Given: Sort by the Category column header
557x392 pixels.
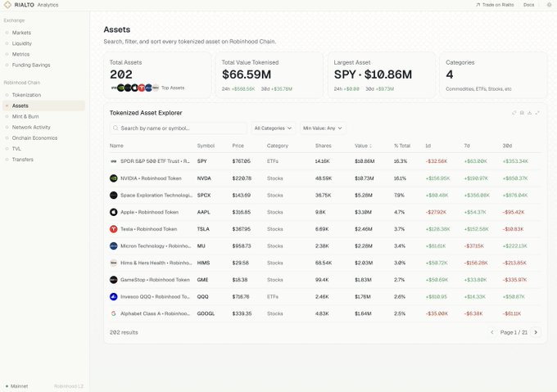Looking at the screenshot, I should 278,146.
